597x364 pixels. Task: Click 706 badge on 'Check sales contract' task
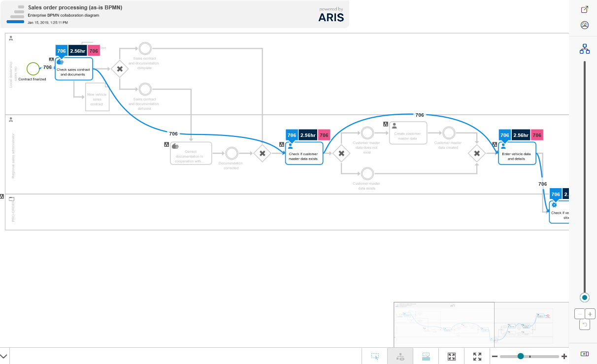coord(61,51)
